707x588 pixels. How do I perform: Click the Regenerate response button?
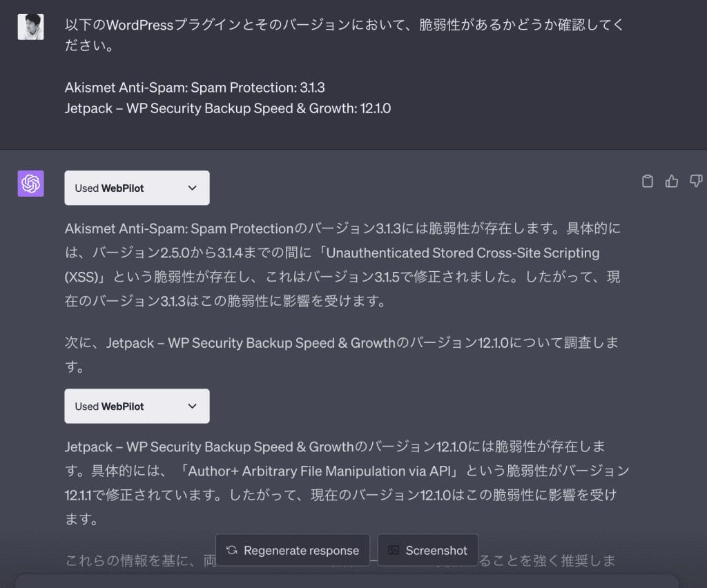(x=293, y=550)
